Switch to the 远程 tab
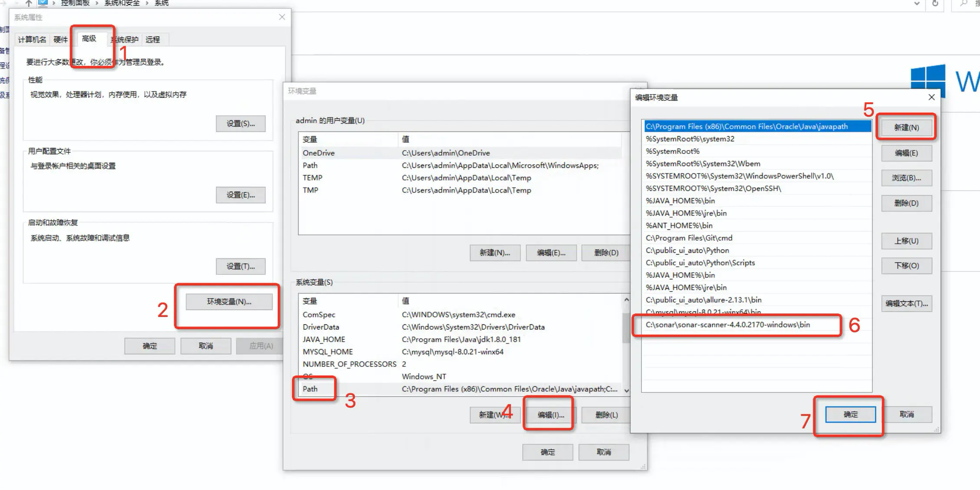Image resolution: width=980 pixels, height=490 pixels. tap(154, 39)
